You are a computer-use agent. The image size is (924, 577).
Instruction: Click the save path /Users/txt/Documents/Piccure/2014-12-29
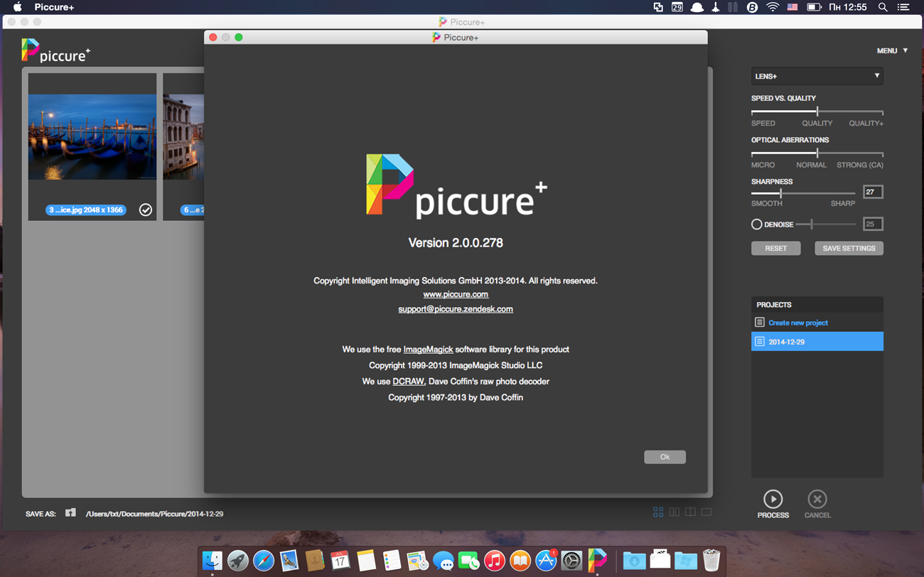pos(154,514)
